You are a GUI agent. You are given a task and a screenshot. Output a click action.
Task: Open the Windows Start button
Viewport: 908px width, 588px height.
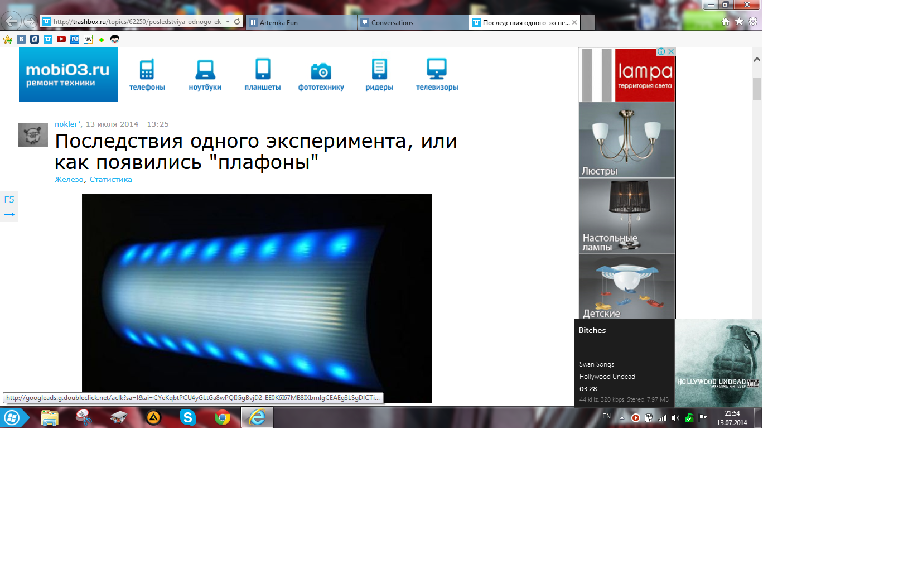(x=12, y=417)
